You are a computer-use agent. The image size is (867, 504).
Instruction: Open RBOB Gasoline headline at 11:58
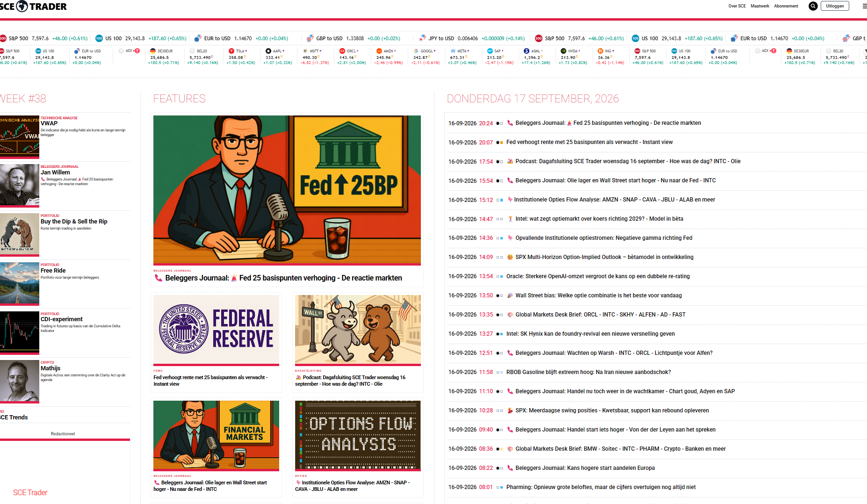(x=589, y=372)
